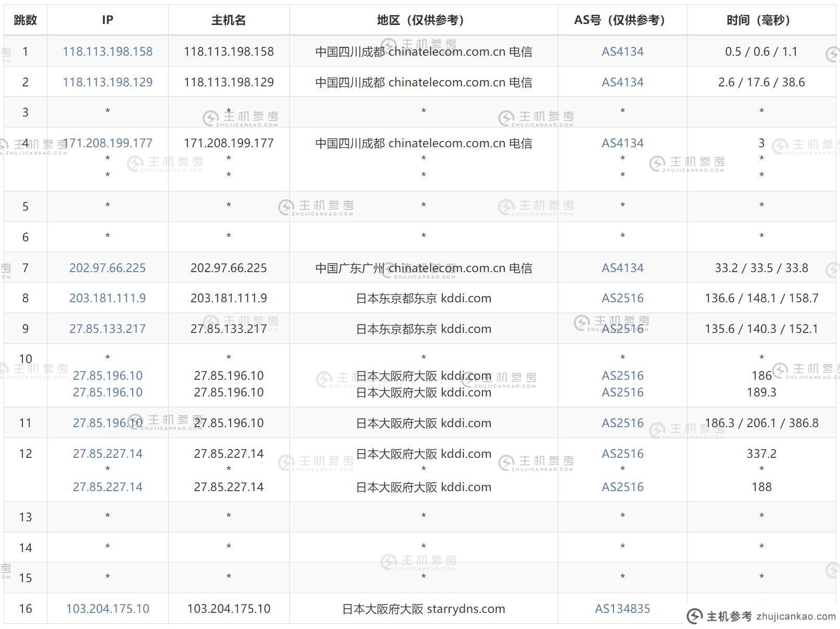This screenshot has width=840, height=629.
Task: Open the 103.204.175.10 IP link in hop 16
Action: tap(107, 609)
